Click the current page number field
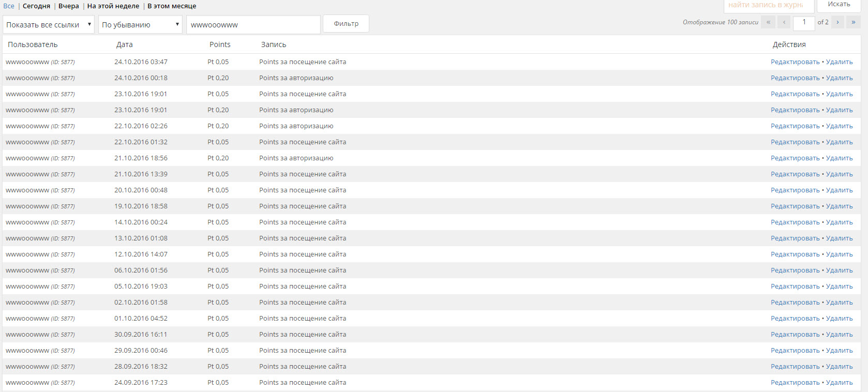Viewport: 868px width, 392px height. tap(804, 22)
